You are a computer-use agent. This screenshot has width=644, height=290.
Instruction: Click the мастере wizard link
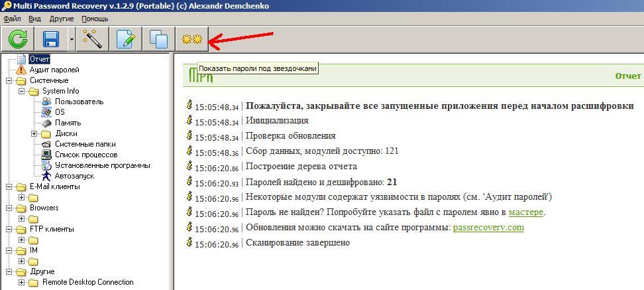point(525,212)
